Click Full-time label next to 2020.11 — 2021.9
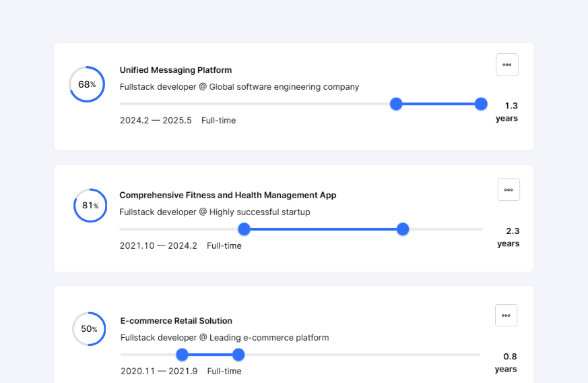The width and height of the screenshot is (588, 383). 224,372
